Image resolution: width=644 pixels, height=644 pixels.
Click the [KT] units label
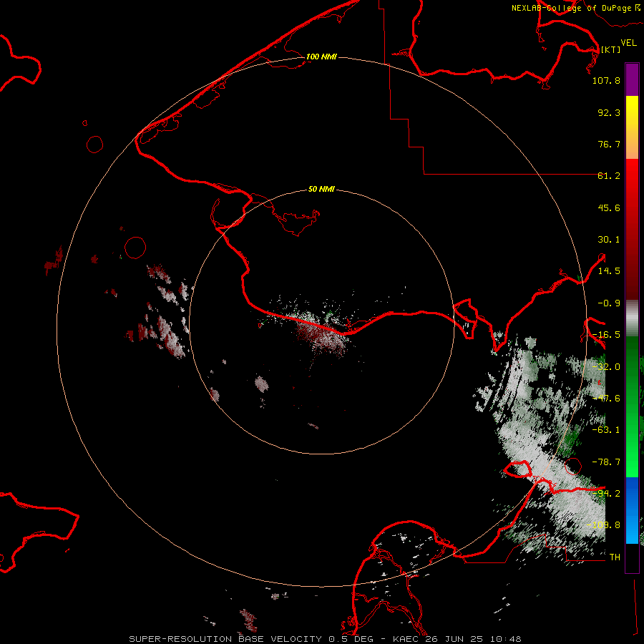coord(610,49)
